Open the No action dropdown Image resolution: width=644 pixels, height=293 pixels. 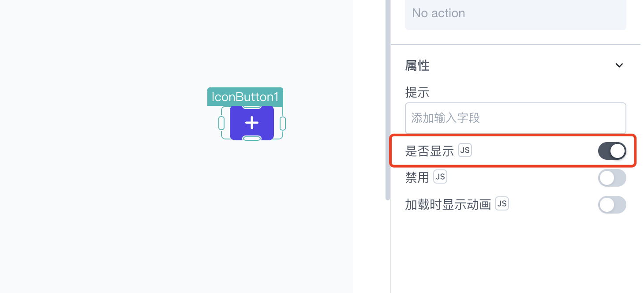tap(515, 14)
